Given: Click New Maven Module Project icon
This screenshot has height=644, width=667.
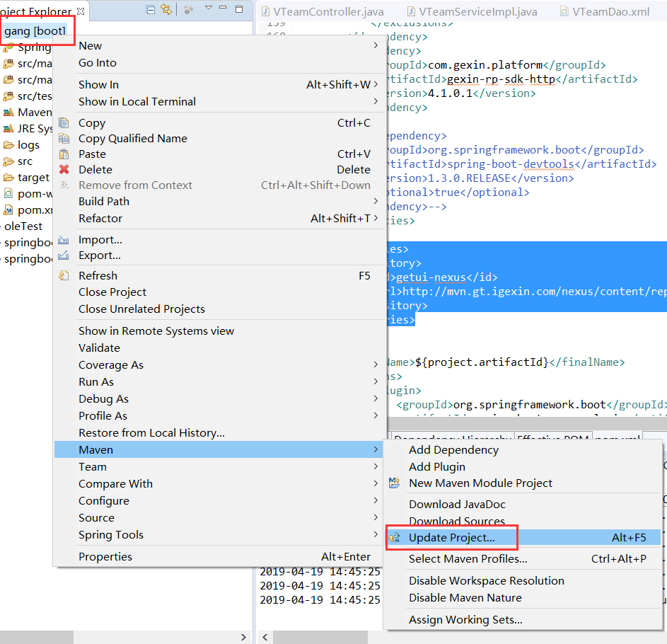Looking at the screenshot, I should (x=395, y=483).
